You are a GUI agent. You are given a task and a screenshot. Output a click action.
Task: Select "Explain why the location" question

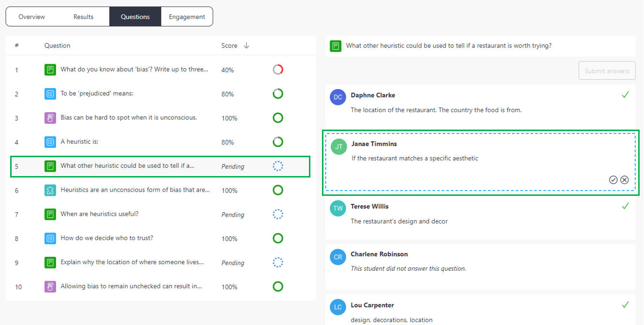click(x=132, y=262)
